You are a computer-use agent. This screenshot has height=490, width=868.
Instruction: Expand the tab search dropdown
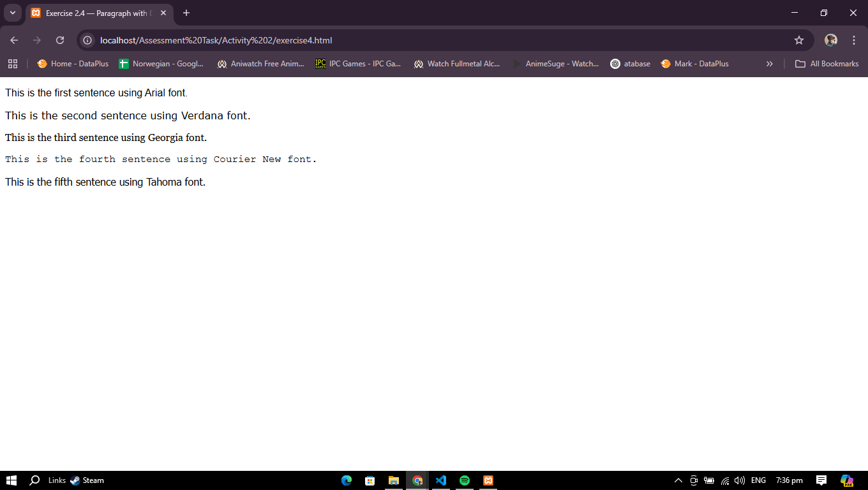coord(12,13)
